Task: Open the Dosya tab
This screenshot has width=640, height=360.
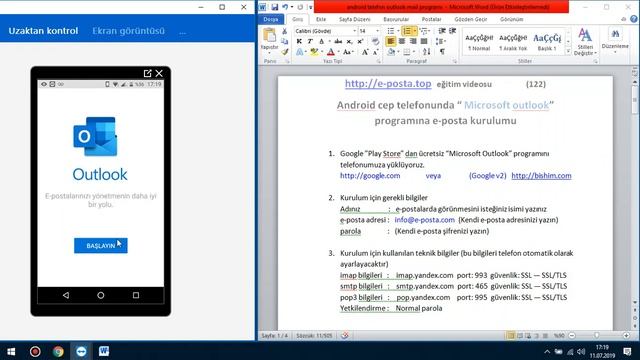Action: (271, 19)
